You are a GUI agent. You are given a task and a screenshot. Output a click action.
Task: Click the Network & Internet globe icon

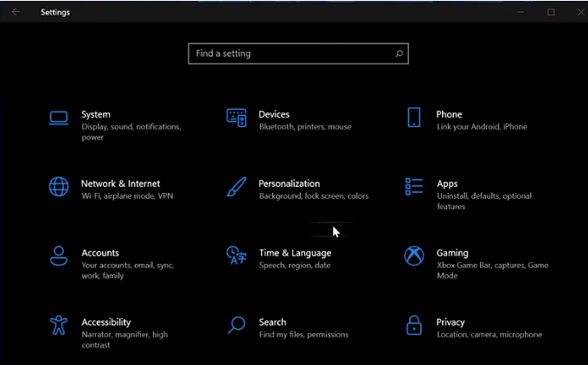pyautogui.click(x=59, y=187)
